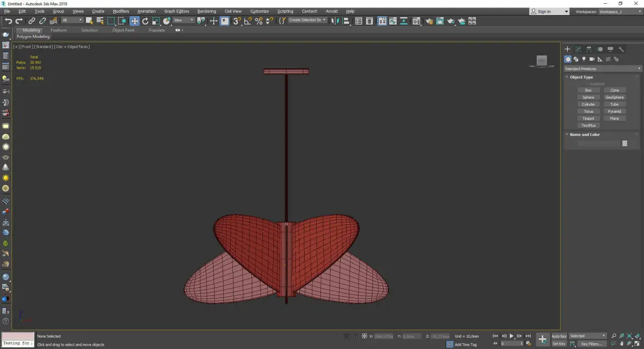Screen dimensions: 644x349
Task: Open Select by Name list icon
Action: pos(100,21)
